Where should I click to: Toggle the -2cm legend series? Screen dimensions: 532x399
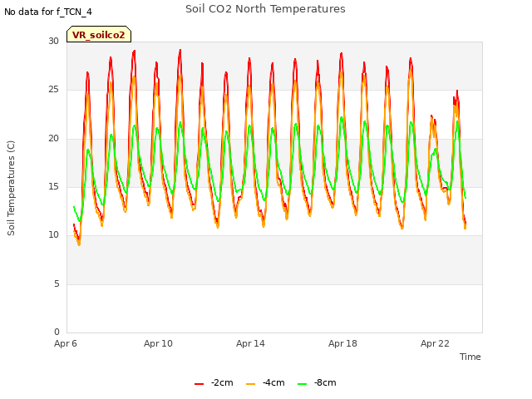(214, 382)
